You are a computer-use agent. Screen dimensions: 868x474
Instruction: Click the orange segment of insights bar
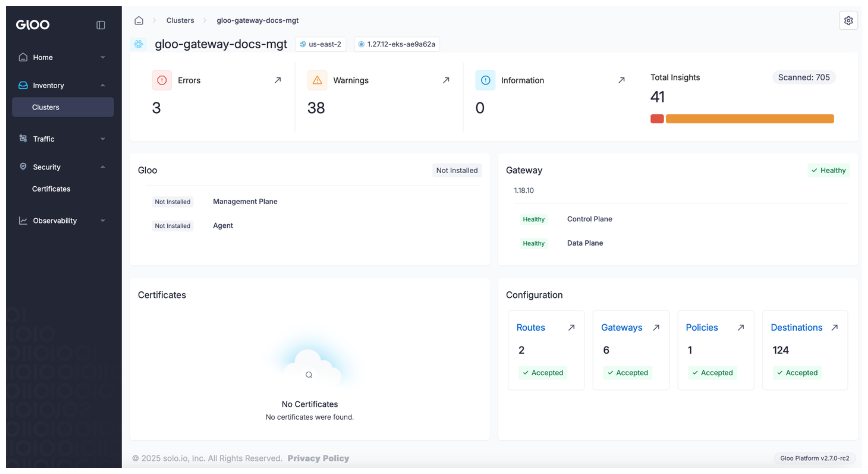click(x=750, y=119)
